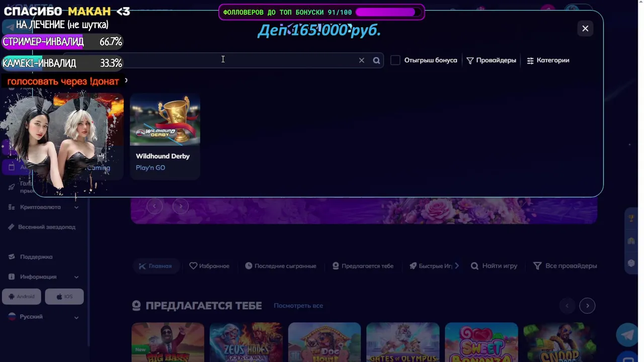The width and height of the screenshot is (644, 362).
Task: Go to next banner slide
Action: pos(181,206)
